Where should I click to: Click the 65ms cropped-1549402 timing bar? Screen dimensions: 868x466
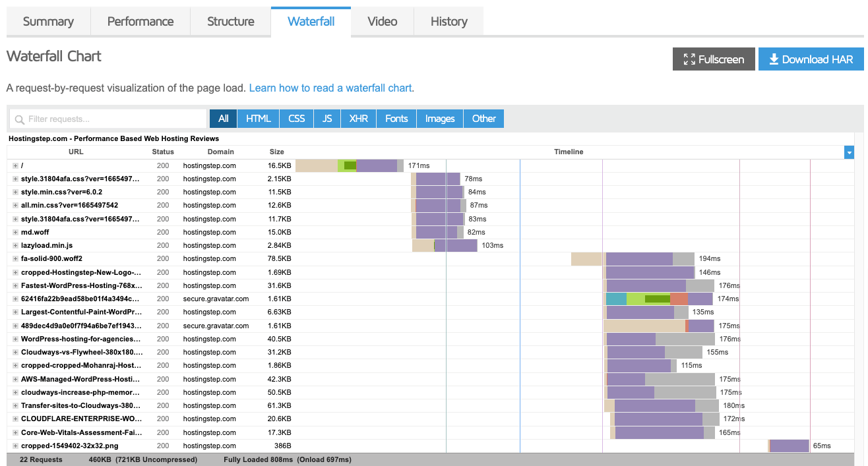tap(789, 446)
